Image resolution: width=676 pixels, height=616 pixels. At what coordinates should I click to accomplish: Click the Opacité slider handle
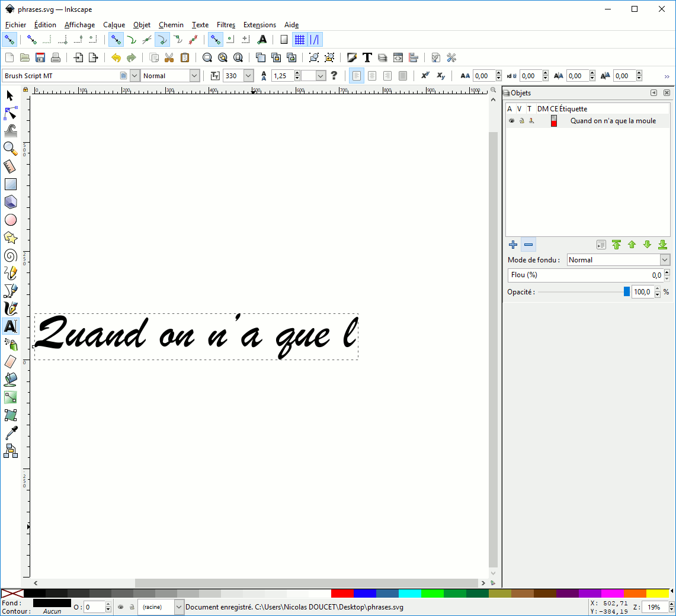[x=627, y=292]
